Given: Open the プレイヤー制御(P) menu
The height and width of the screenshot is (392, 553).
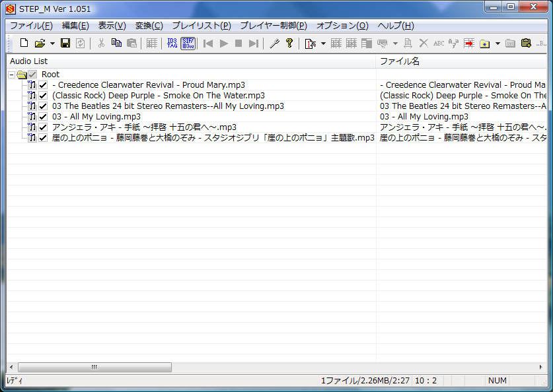Looking at the screenshot, I should pyautogui.click(x=274, y=26).
